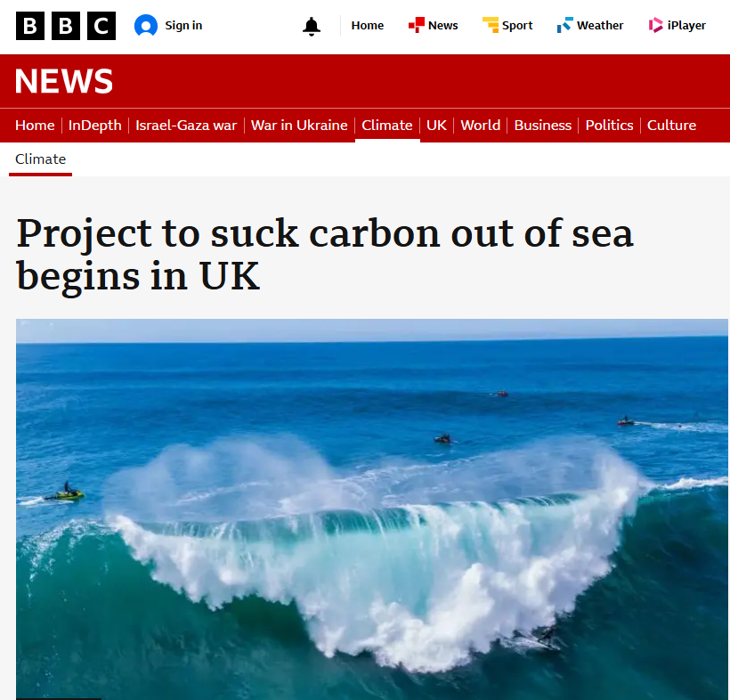The width and height of the screenshot is (730, 700).
Task: Click the ocean wave article image
Action: [x=371, y=509]
